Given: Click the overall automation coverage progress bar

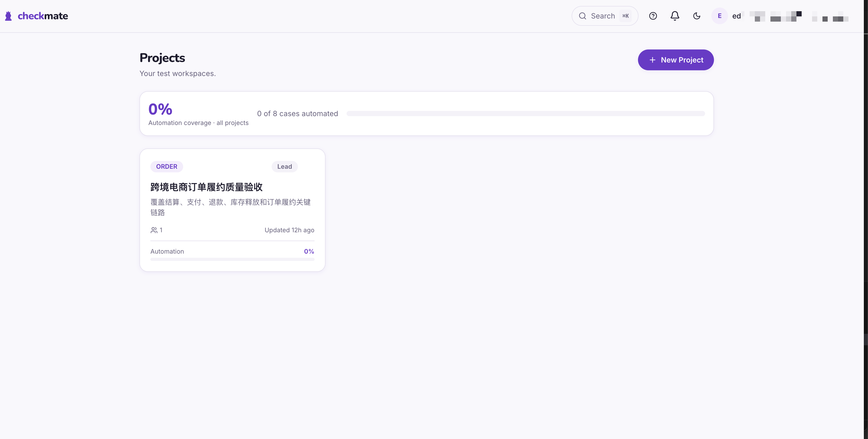Looking at the screenshot, I should click(x=526, y=114).
